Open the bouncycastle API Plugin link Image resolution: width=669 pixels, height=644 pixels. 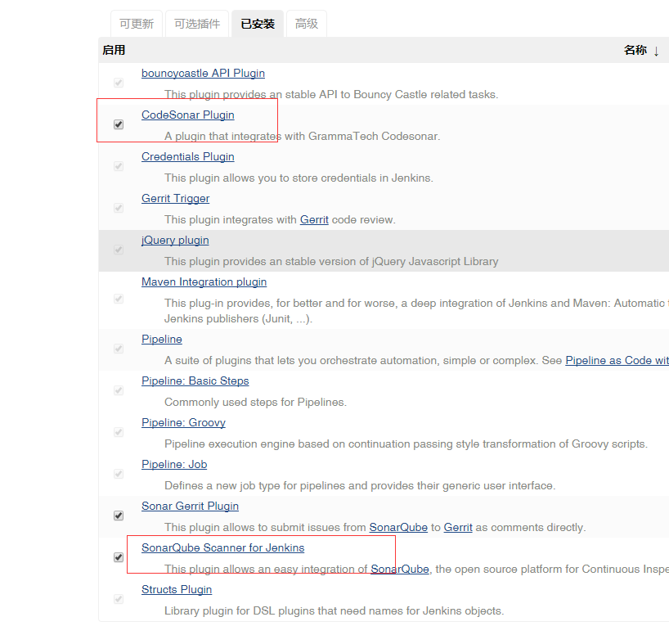click(x=203, y=74)
